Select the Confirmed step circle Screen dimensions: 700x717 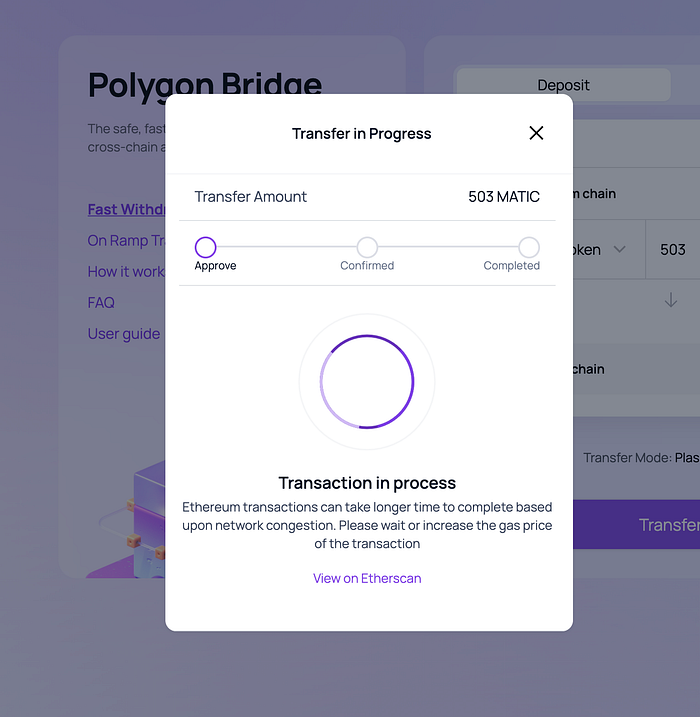tap(367, 247)
